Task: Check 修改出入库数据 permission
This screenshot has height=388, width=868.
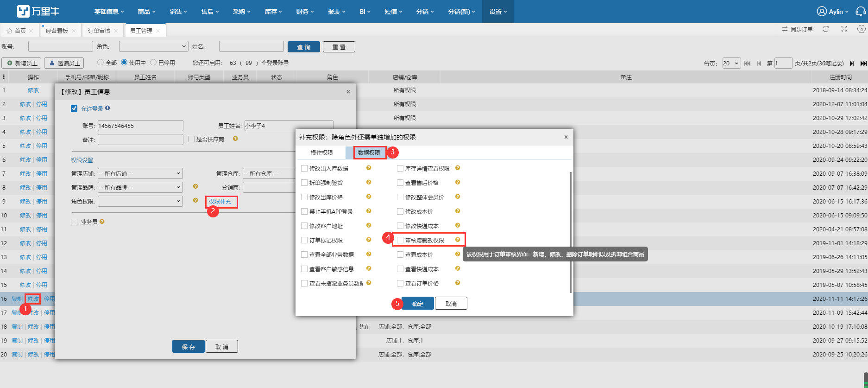Action: (x=304, y=168)
